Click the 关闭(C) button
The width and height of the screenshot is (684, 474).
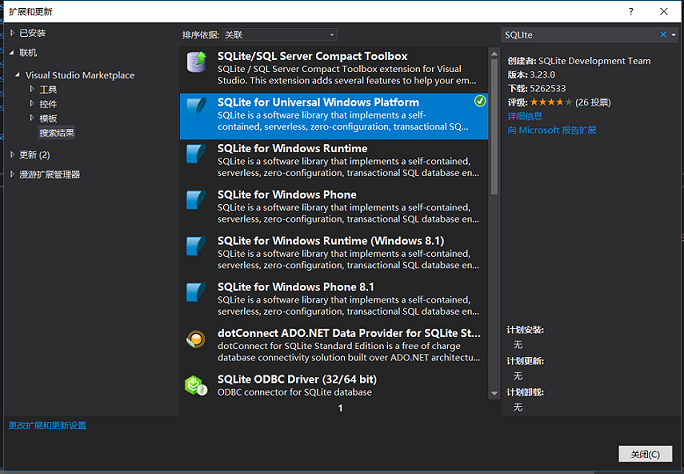(x=645, y=454)
